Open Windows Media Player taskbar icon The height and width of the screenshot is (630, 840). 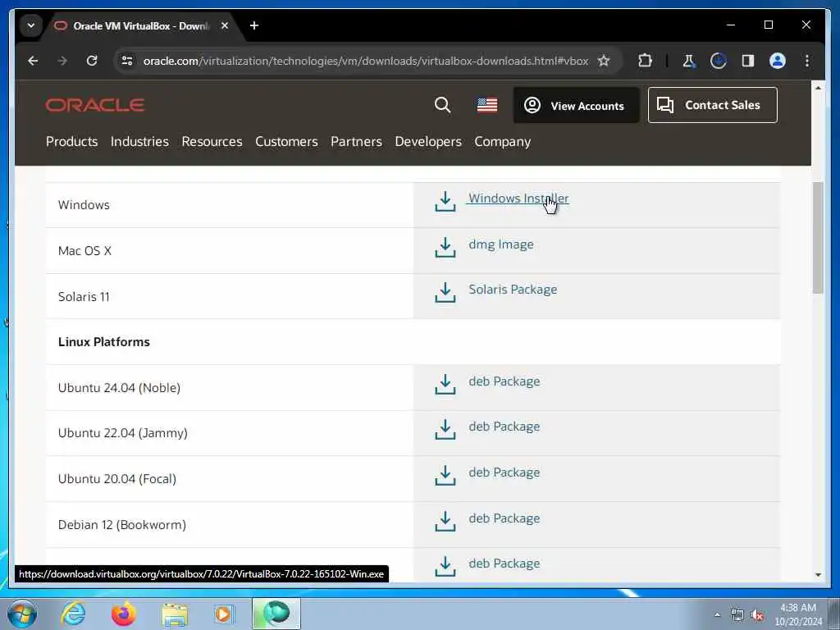(224, 614)
